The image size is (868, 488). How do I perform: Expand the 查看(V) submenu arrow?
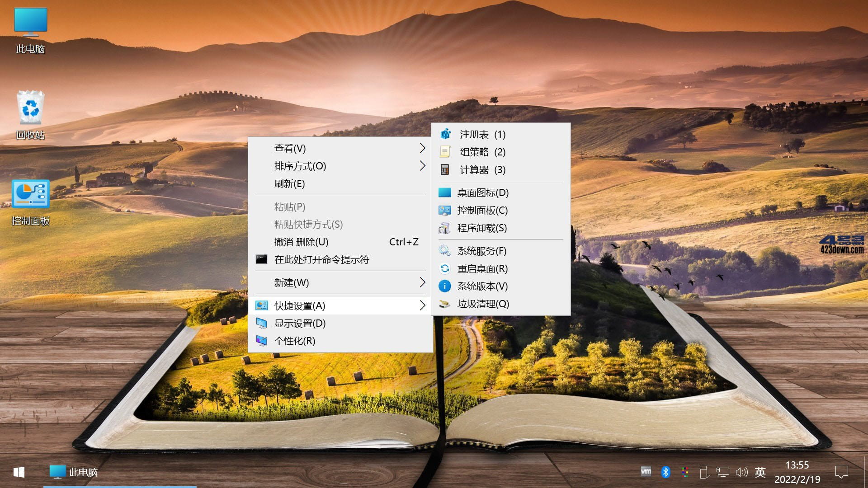click(x=422, y=148)
